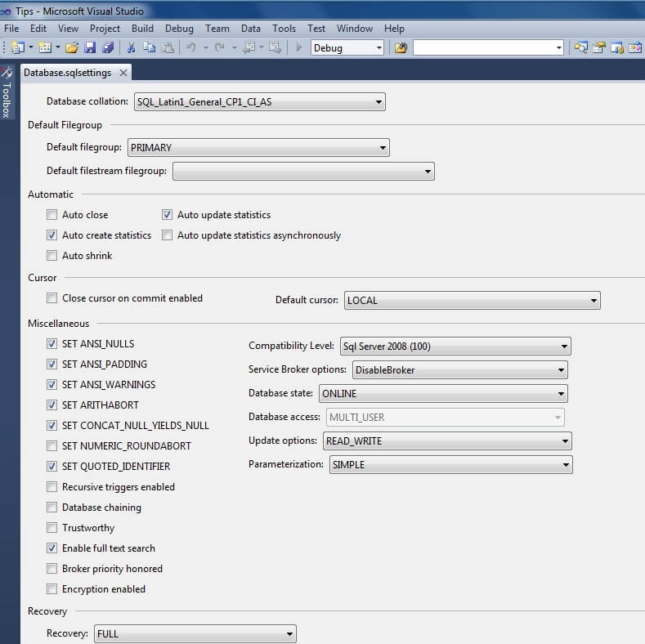Open the Build menu
Image resolution: width=645 pixels, height=644 pixels.
point(142,29)
